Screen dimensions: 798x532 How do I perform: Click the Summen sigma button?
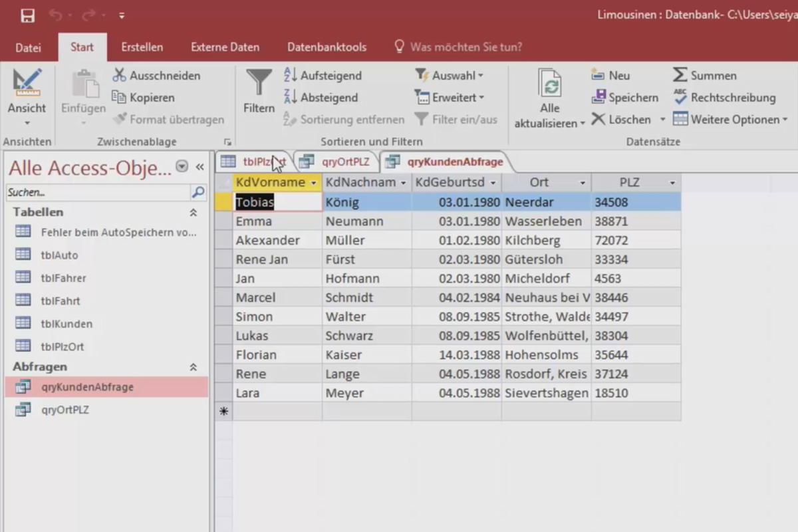click(705, 75)
